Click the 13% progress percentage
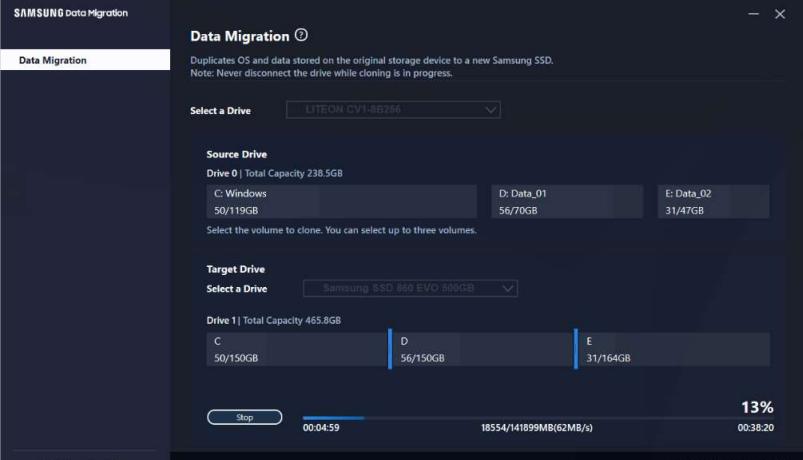803x460 pixels. (x=757, y=407)
